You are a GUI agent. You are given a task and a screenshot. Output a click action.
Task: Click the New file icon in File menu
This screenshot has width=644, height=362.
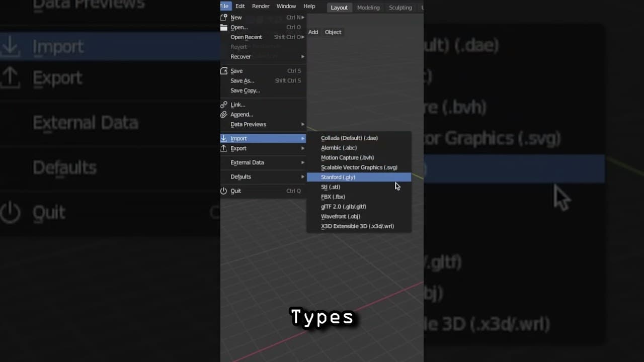point(224,17)
